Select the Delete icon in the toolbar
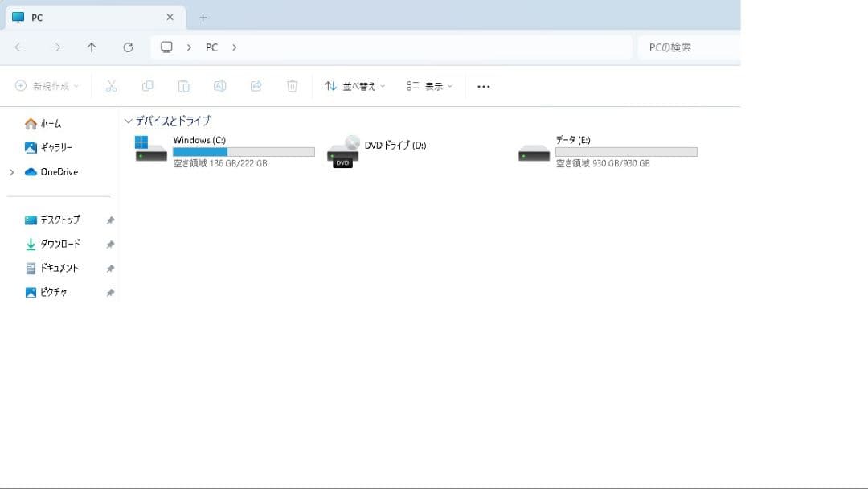This screenshot has width=868, height=489. [x=293, y=86]
